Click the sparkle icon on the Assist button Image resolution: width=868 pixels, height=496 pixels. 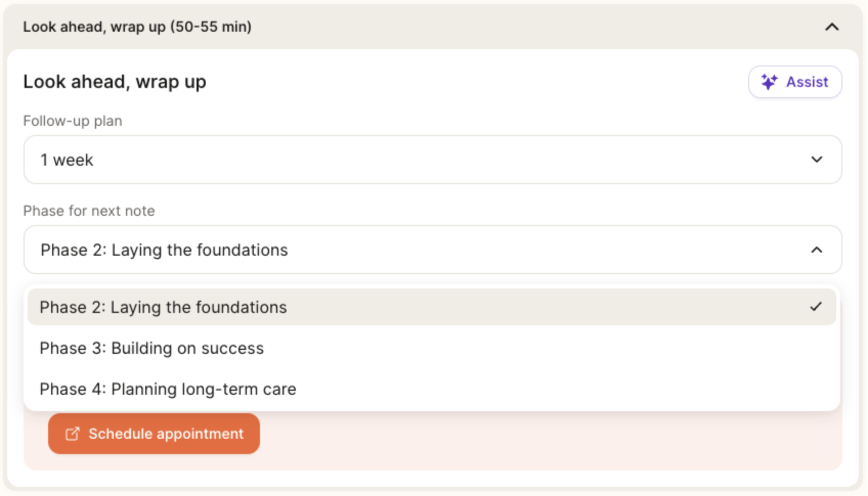(769, 82)
